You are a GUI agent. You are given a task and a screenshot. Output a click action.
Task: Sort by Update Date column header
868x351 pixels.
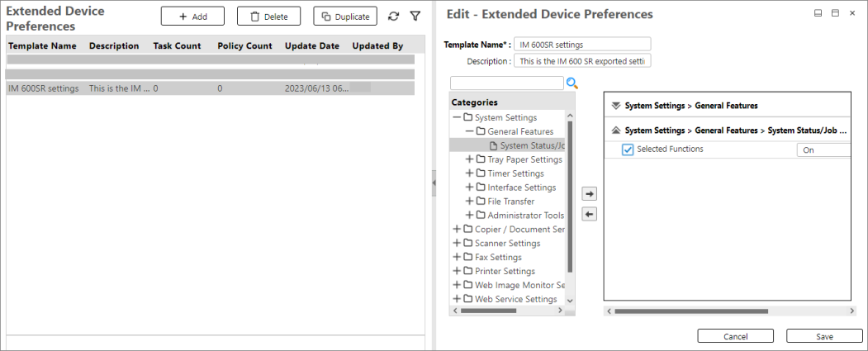point(311,46)
